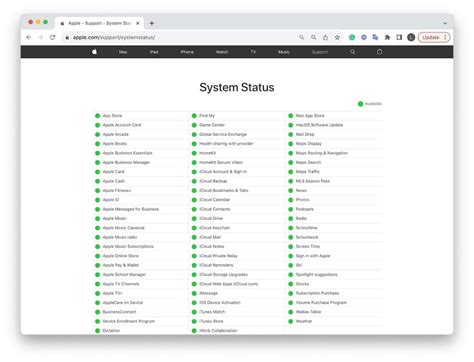The width and height of the screenshot is (474, 362).
Task: Click the share icon in address bar
Action: [x=325, y=37]
